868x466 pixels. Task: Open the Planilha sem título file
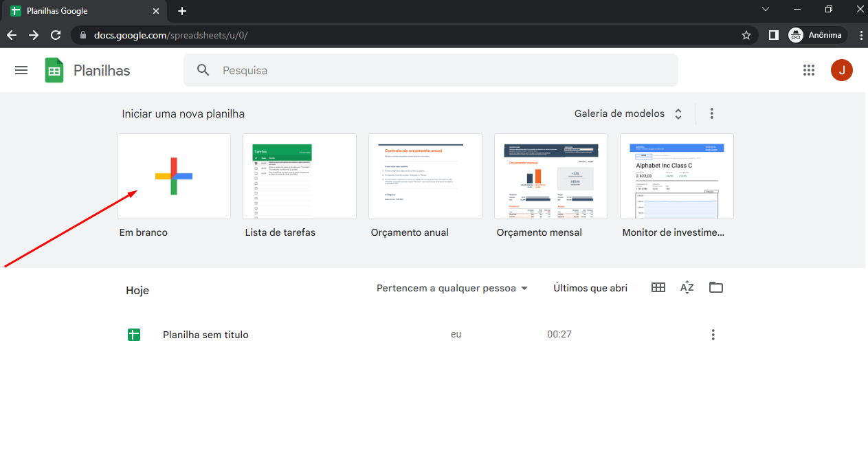(205, 335)
